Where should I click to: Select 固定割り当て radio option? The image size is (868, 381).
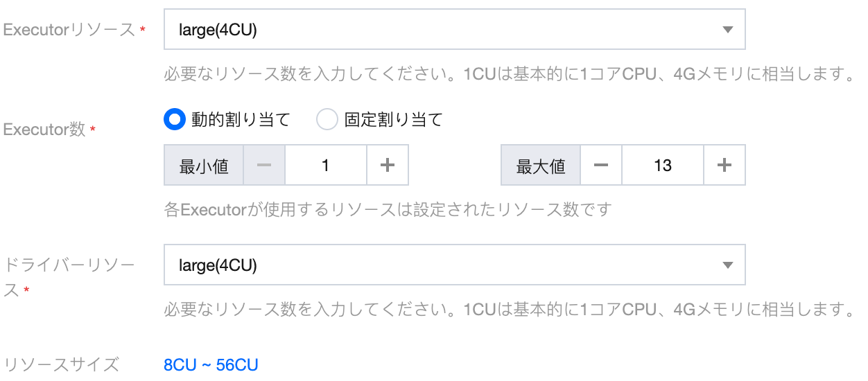click(327, 120)
